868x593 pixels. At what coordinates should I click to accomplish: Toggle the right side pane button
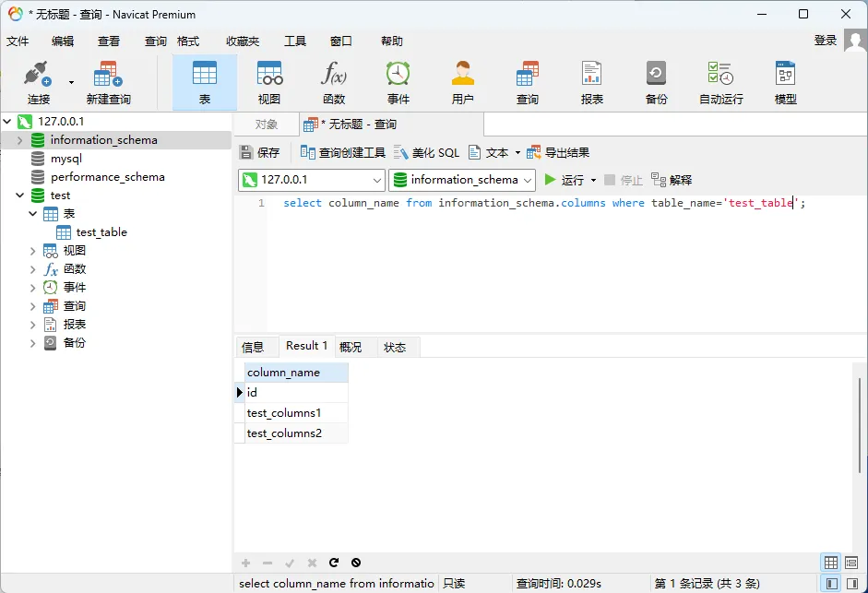click(x=852, y=584)
